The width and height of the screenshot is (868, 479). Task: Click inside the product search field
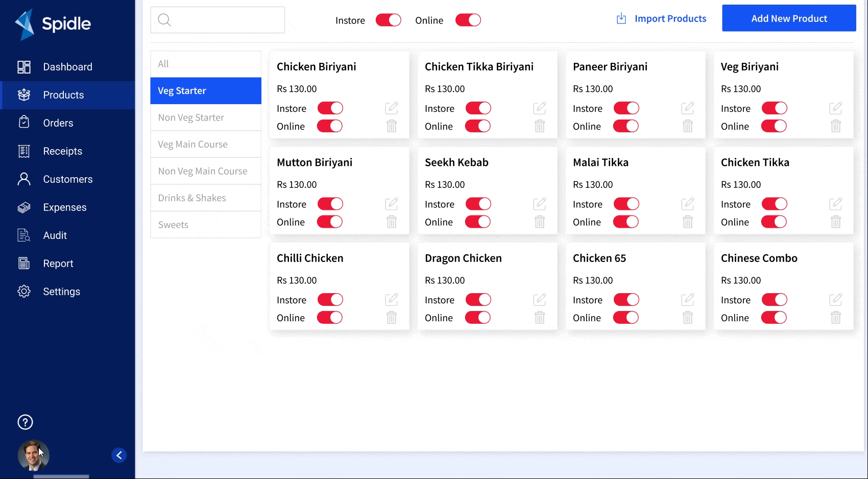pyautogui.click(x=218, y=20)
